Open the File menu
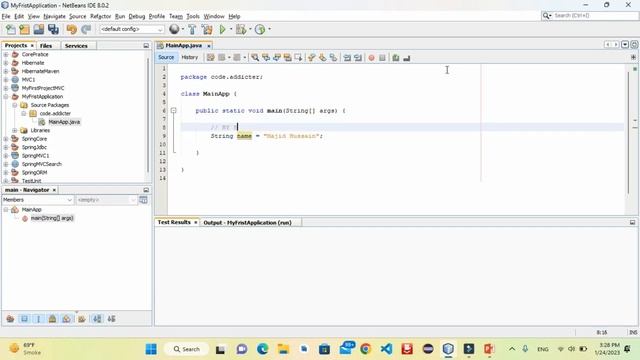Image resolution: width=640 pixels, height=360 pixels. coord(6,16)
